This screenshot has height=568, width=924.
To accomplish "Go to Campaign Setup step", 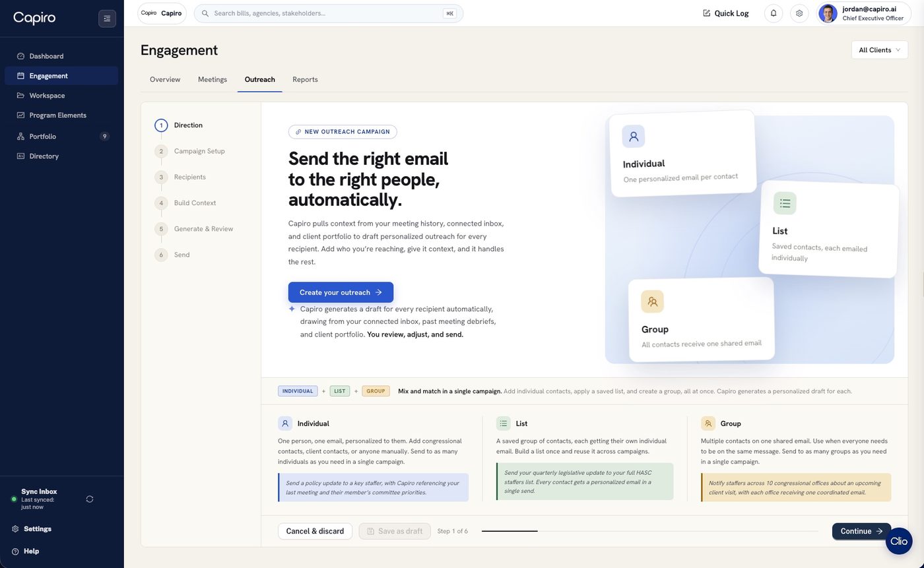I will tap(199, 151).
